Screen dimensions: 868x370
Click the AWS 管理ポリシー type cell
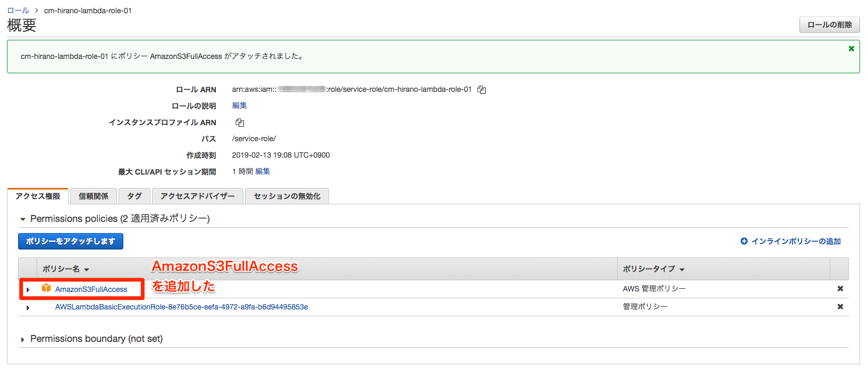654,289
